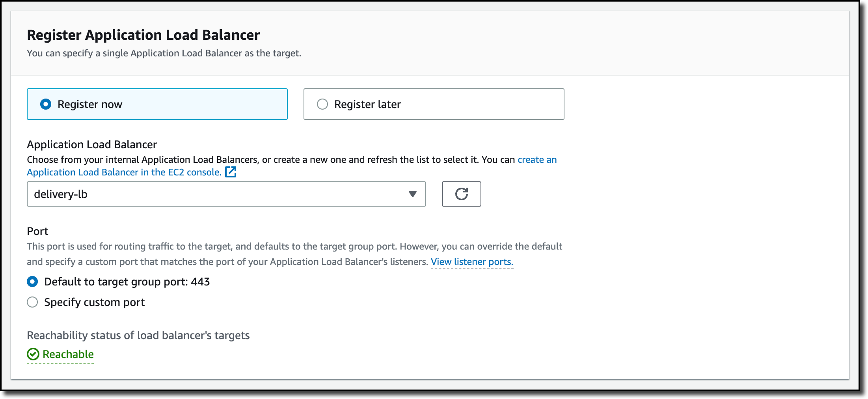Open the View listener ports link

coord(472,262)
